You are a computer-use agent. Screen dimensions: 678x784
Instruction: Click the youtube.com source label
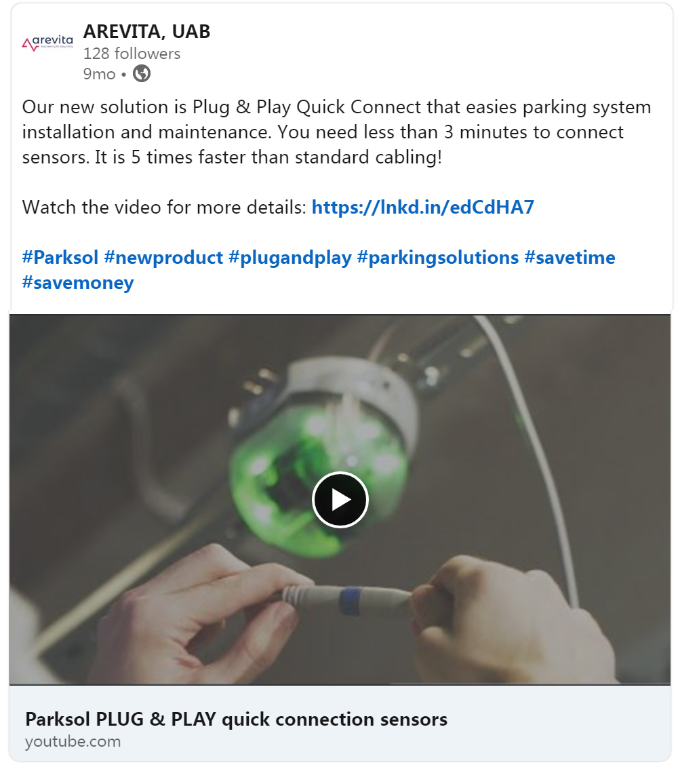[x=73, y=741]
